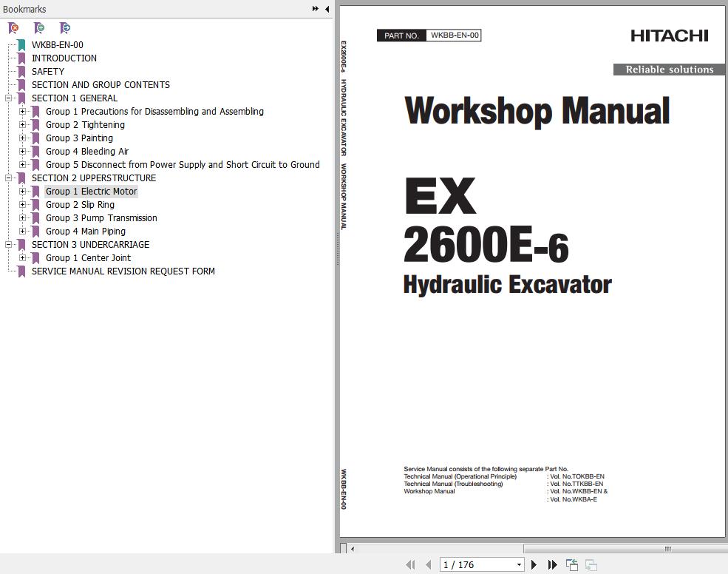Image resolution: width=728 pixels, height=574 pixels.
Task: Expand Group 1 Electric Motor node
Action: [x=22, y=192]
